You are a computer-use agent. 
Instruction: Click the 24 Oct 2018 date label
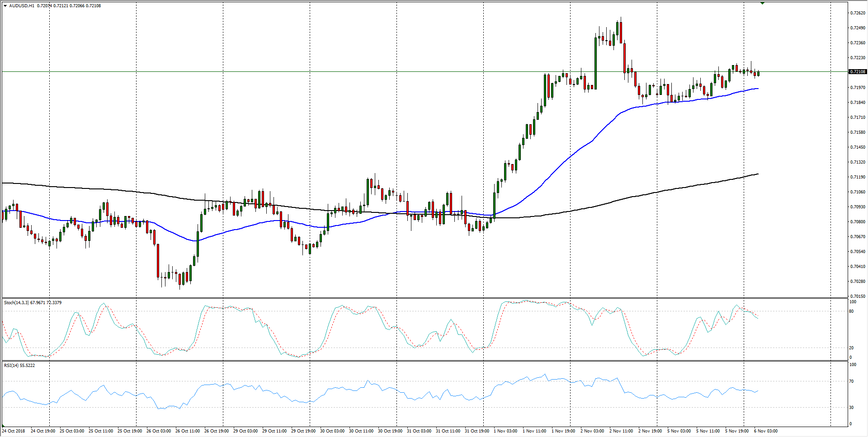pyautogui.click(x=14, y=431)
